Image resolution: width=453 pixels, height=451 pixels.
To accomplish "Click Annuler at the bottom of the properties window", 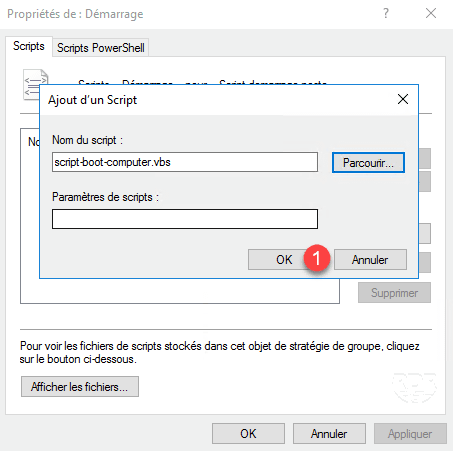I will tap(329, 434).
